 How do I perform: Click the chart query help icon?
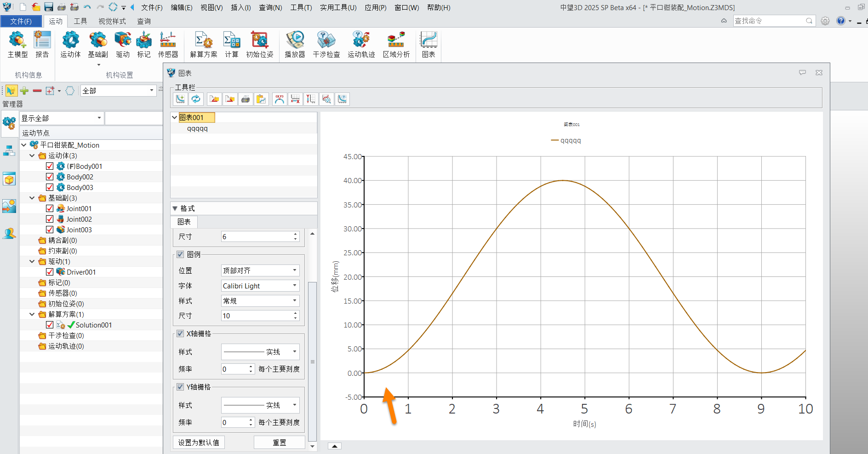(342, 99)
